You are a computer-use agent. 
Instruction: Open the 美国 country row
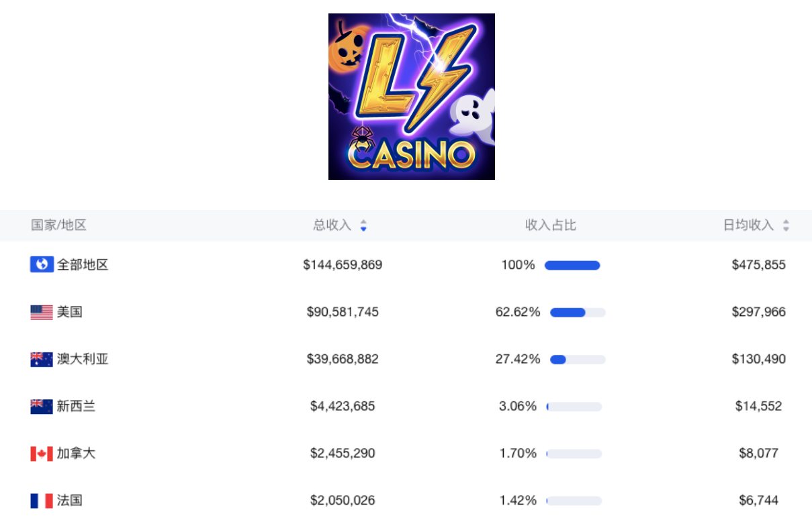(x=70, y=312)
